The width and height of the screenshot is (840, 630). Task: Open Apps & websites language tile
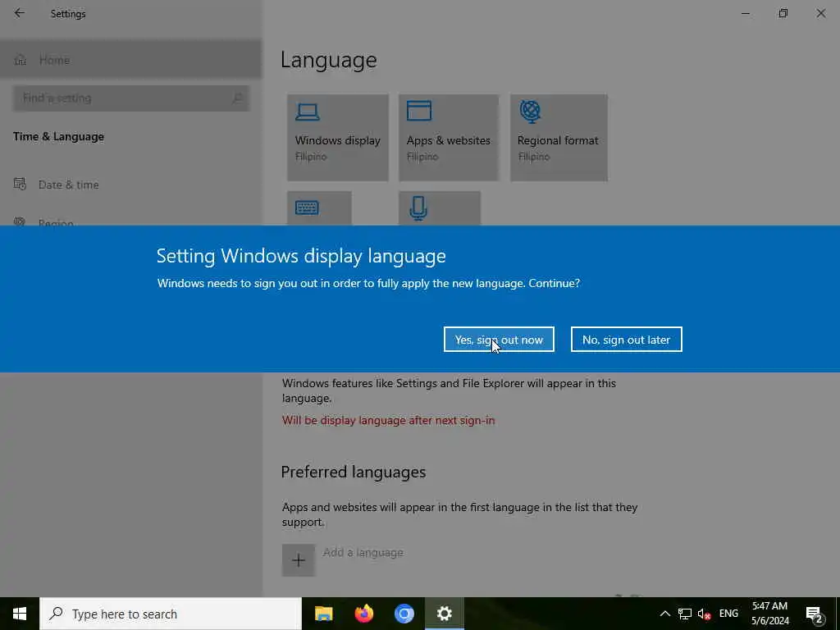449,138
